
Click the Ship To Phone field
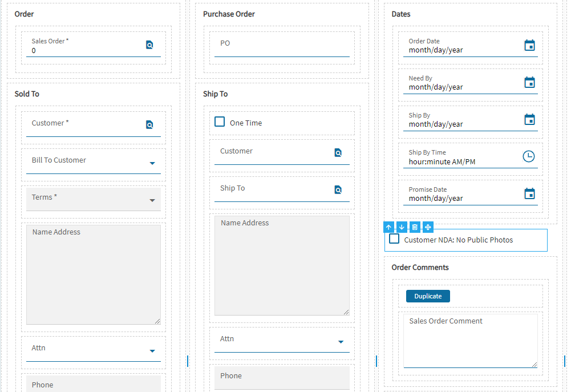(282, 378)
